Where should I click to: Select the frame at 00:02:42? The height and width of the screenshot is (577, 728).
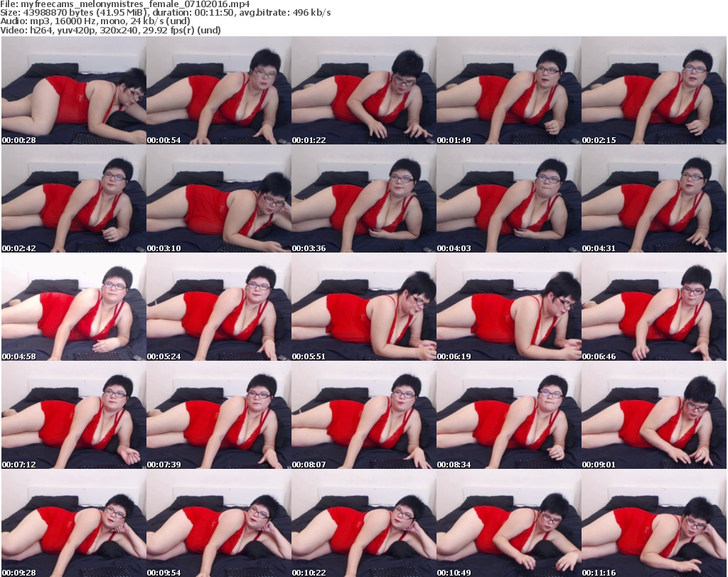coord(74,198)
